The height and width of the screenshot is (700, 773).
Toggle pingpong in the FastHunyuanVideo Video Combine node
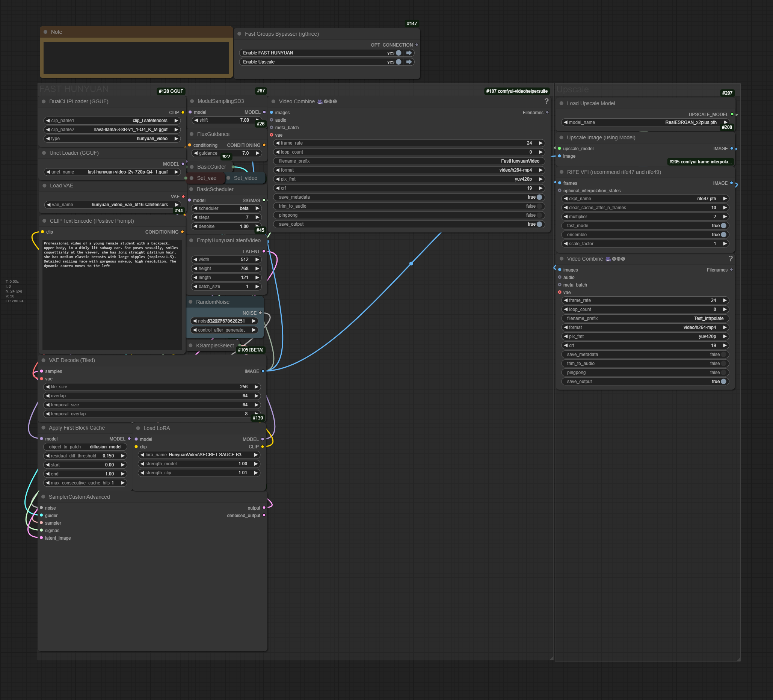[539, 215]
